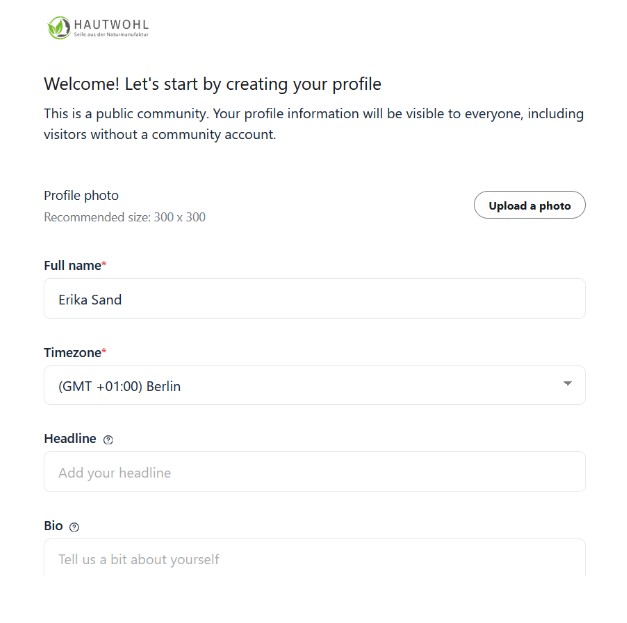The image size is (627, 623).
Task: Click the HAUTWOHL brand name text
Action: click(x=111, y=24)
